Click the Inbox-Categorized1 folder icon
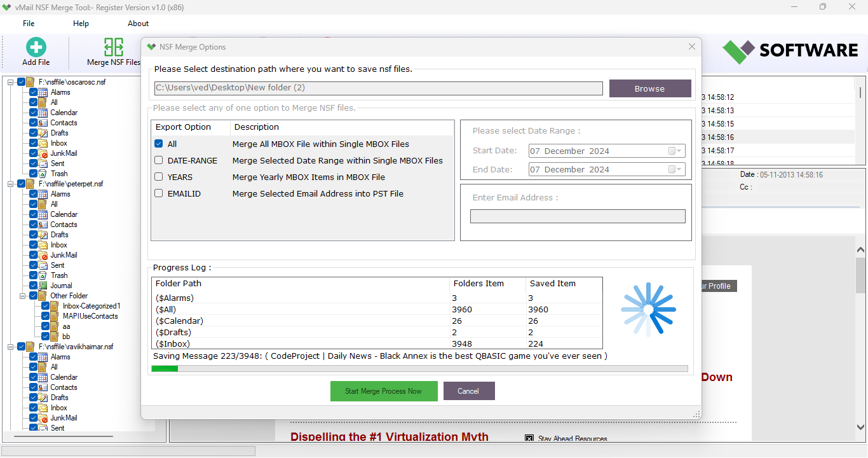Screen dimensions: 868x458 pyautogui.click(x=55, y=306)
